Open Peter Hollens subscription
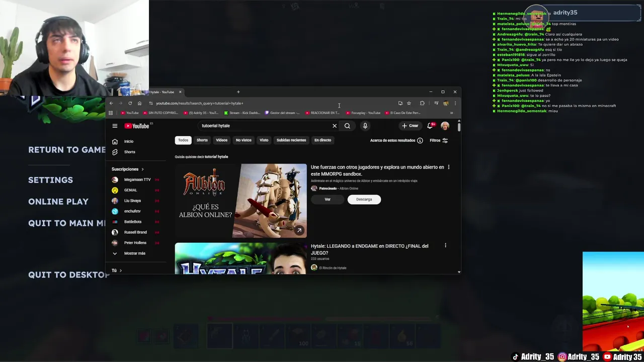The width and height of the screenshot is (644, 362). pos(136,243)
